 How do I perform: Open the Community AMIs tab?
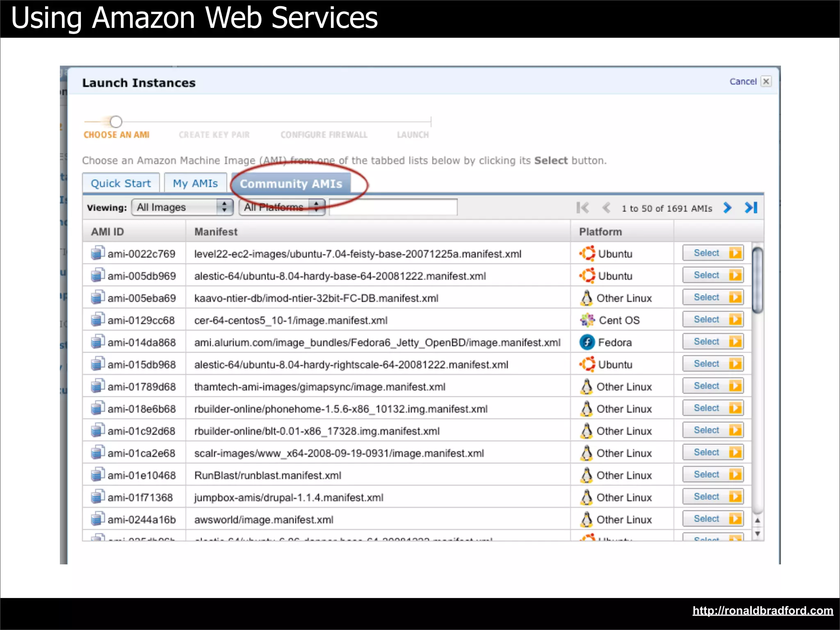tap(291, 183)
